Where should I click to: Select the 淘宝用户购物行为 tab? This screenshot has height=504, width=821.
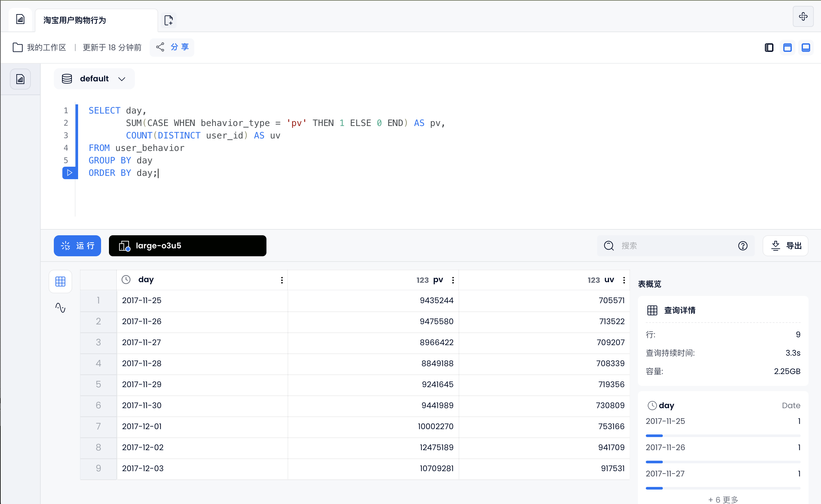pyautogui.click(x=96, y=20)
